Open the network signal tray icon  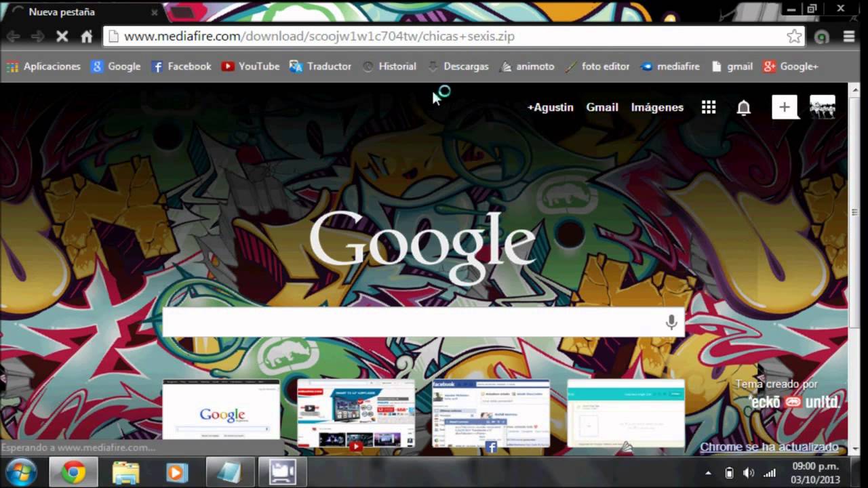770,473
